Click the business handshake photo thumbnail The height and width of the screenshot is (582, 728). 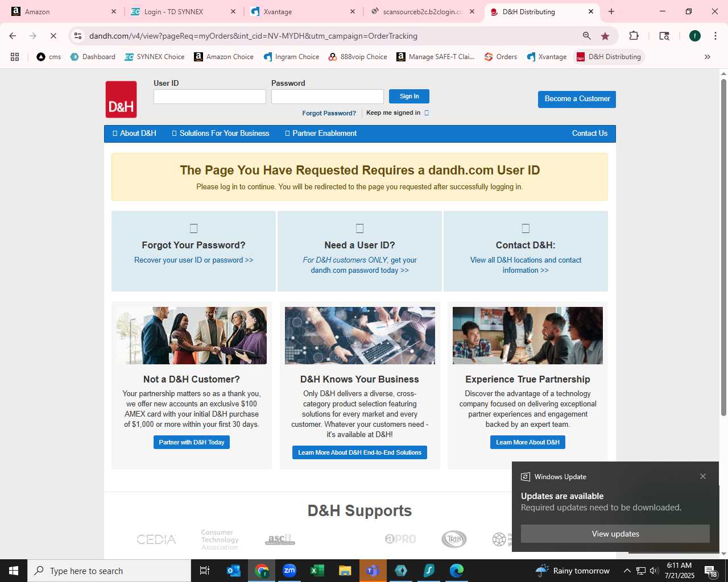pos(192,335)
